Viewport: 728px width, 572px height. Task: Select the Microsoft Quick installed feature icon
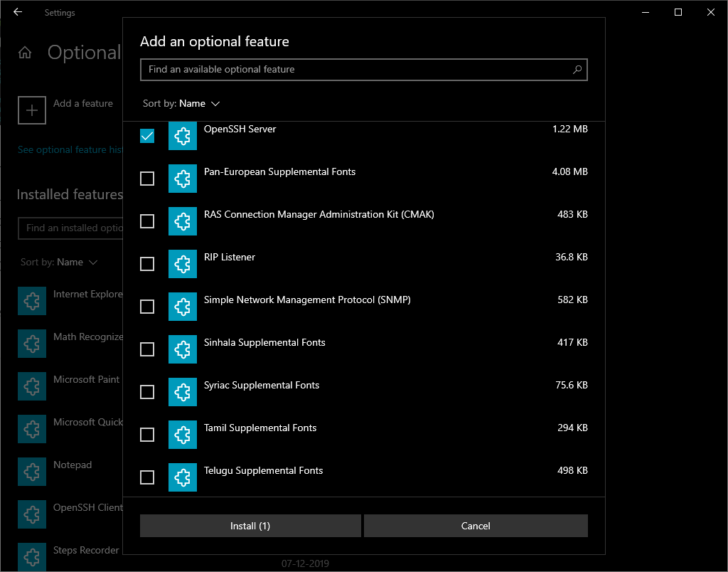(32, 429)
